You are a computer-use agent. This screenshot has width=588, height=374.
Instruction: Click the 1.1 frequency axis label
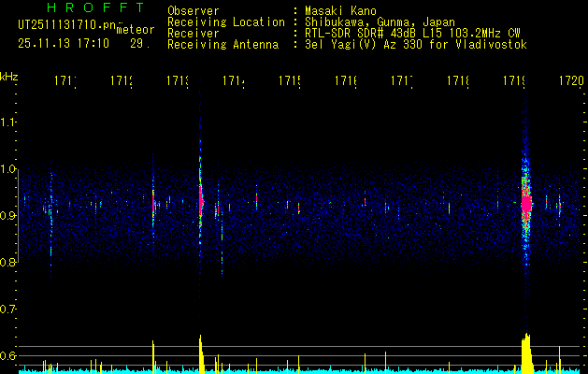click(8, 122)
